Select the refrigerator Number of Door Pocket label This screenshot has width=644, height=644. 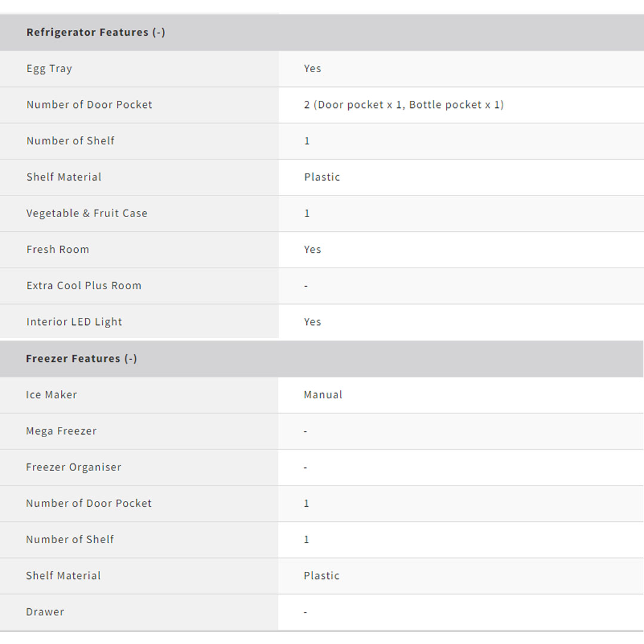[89, 105]
